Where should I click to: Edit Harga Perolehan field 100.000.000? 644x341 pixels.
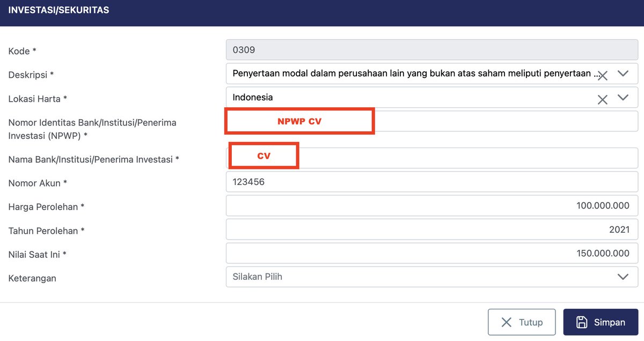(432, 206)
